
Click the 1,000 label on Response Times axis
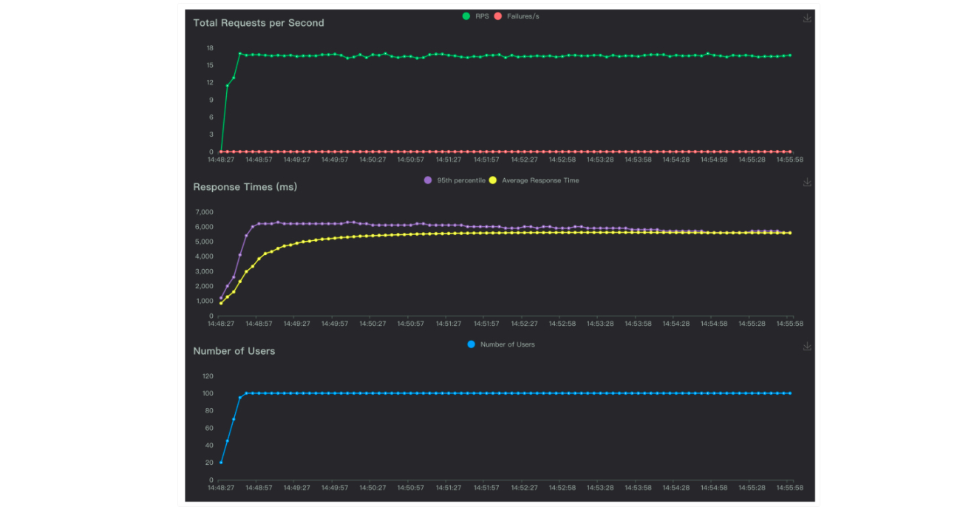tap(204, 301)
